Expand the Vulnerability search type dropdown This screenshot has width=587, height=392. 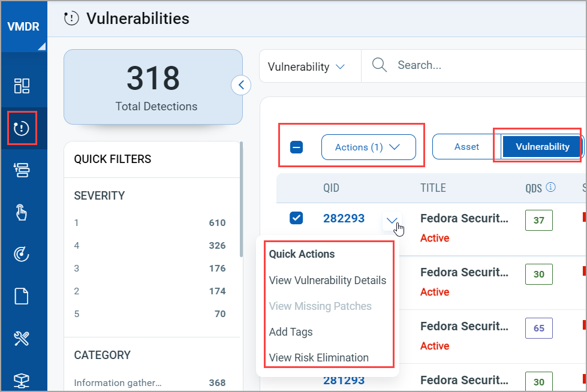(x=306, y=67)
